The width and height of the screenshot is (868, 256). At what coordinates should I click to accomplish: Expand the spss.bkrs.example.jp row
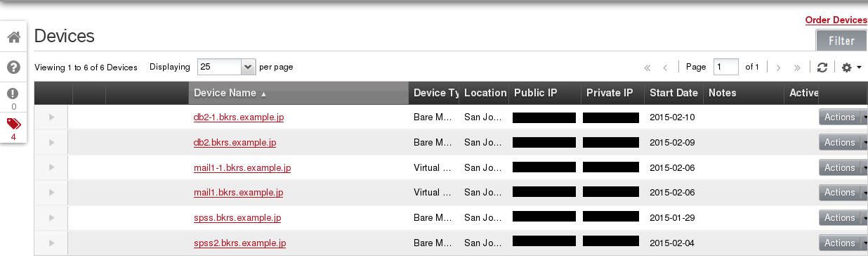tap(51, 218)
